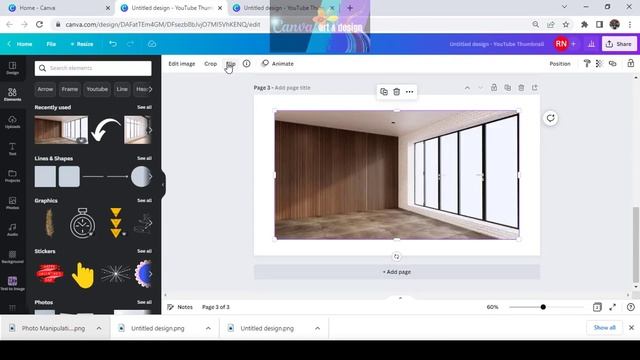Click the Add page button

[x=397, y=272]
